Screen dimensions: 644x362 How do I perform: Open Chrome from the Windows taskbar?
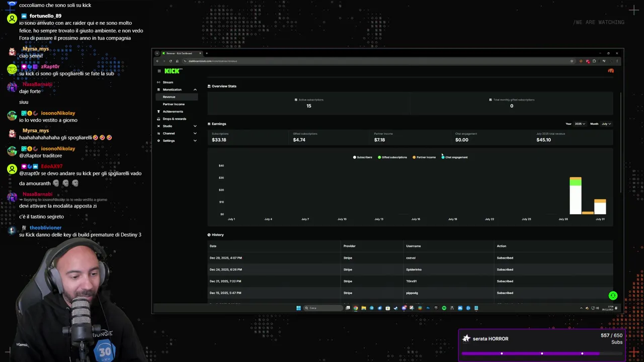356,308
